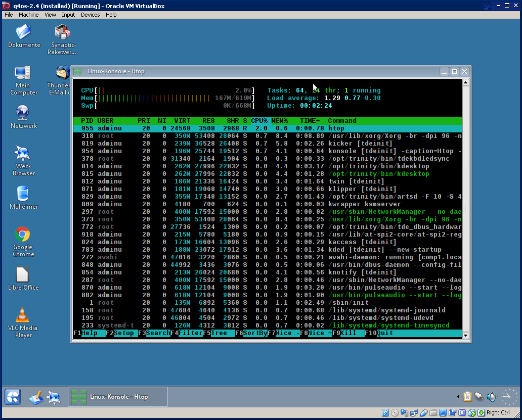This screenshot has width=522, height=420.
Task: Open Libre Office from the desktop
Action: [x=23, y=274]
